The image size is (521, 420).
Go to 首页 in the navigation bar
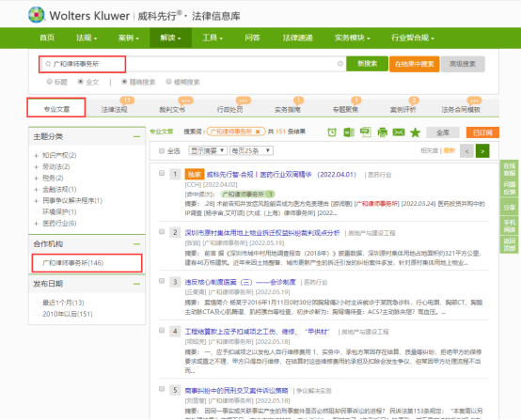point(47,38)
